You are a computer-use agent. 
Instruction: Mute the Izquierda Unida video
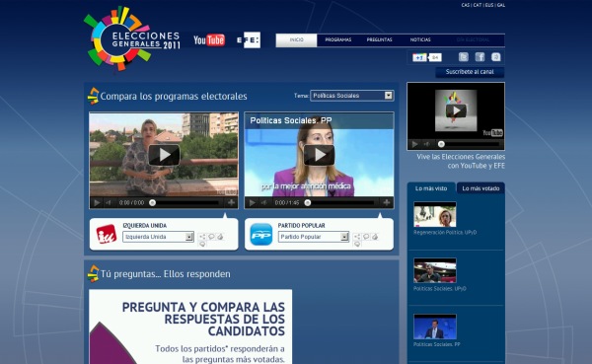[x=109, y=203]
